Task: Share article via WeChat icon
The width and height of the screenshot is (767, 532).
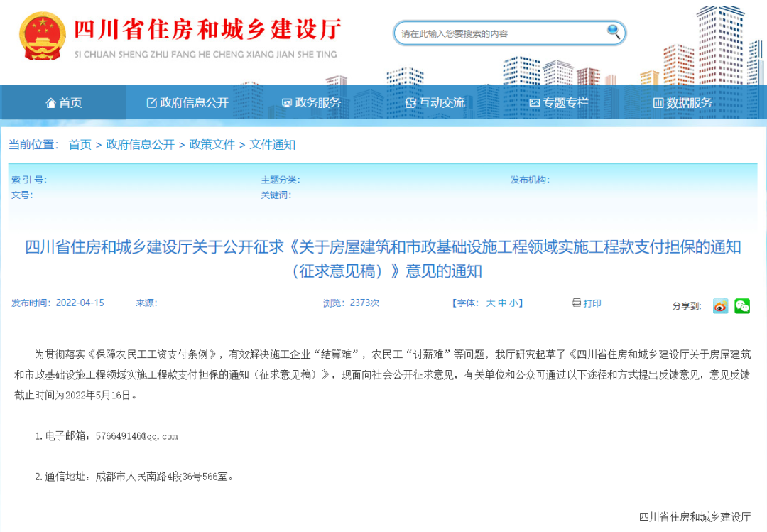Action: [742, 306]
